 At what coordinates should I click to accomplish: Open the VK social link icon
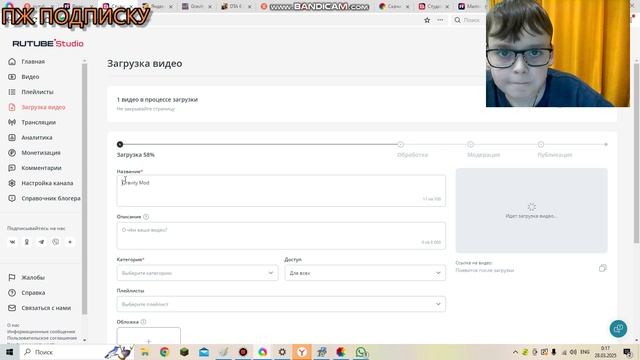point(12,242)
